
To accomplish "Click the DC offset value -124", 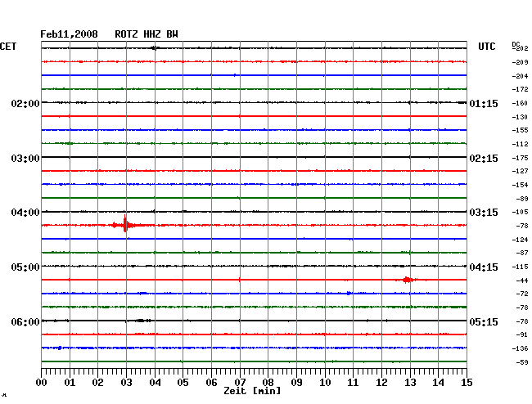I will pyautogui.click(x=520, y=240).
